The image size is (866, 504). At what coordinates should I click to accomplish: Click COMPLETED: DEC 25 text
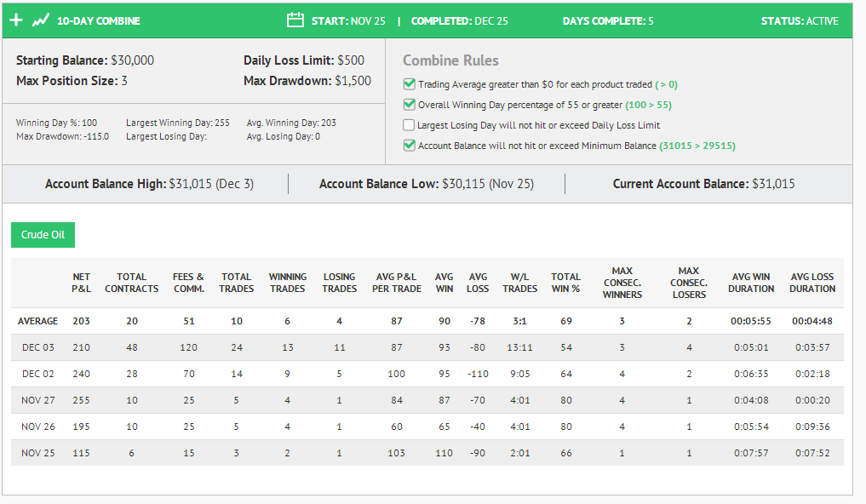[x=460, y=21]
